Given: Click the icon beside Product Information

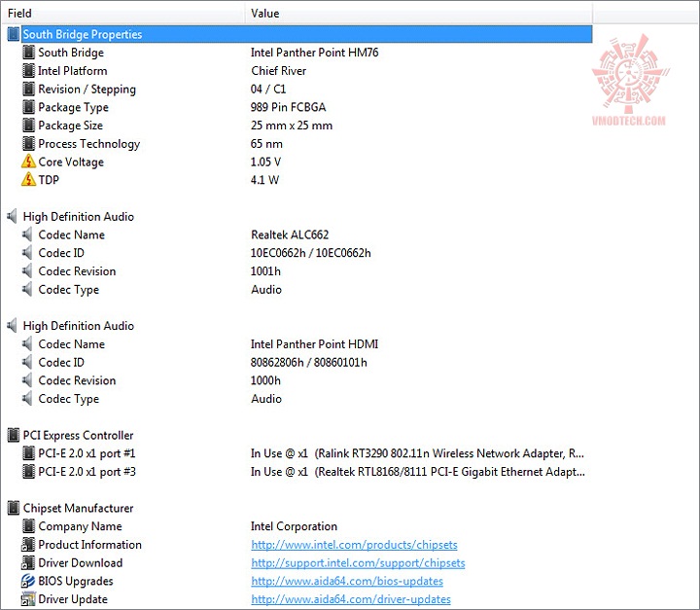Looking at the screenshot, I should click(x=28, y=544).
